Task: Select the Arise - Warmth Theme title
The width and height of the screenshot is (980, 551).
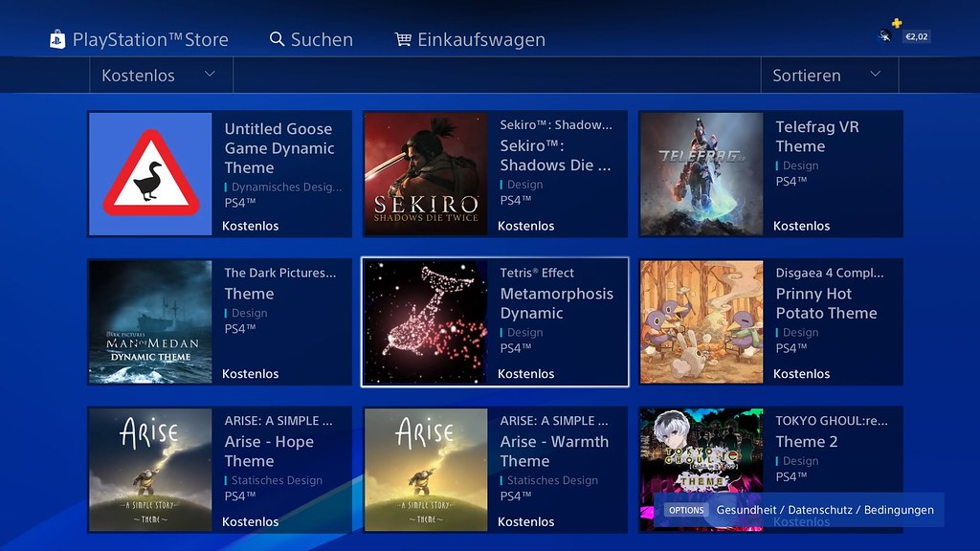Action: coord(554,452)
